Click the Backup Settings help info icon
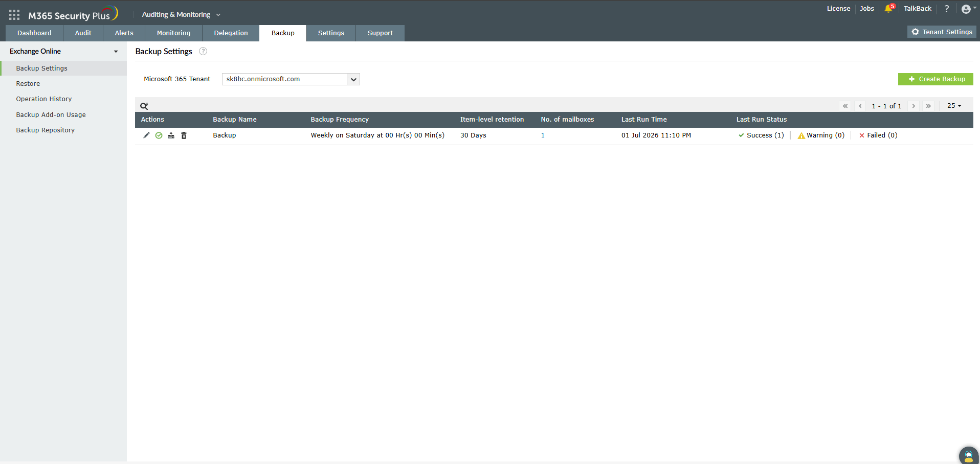The image size is (980, 464). pos(203,51)
